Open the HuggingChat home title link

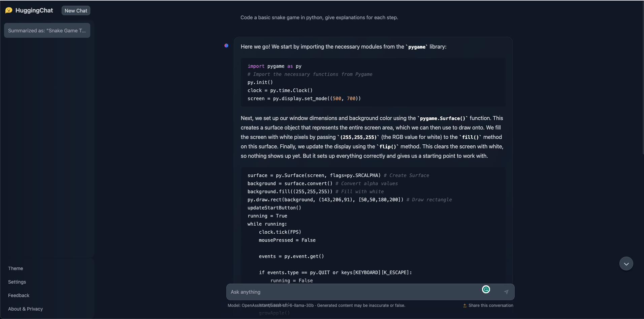coord(34,10)
